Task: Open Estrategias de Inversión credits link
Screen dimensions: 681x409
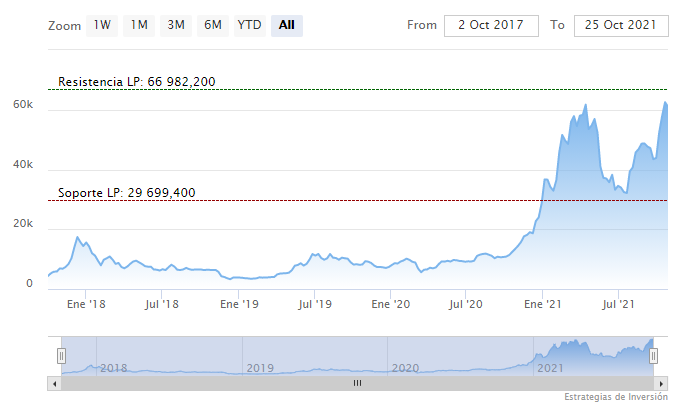Action: pyautogui.click(x=614, y=398)
